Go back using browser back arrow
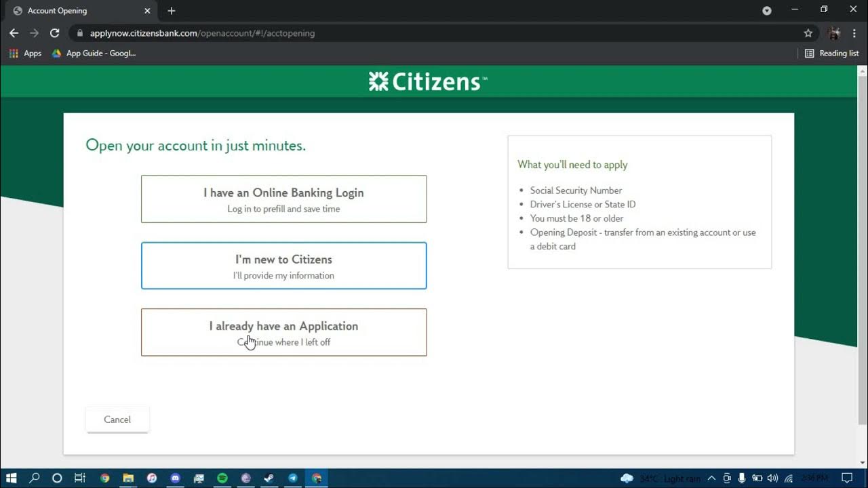 pos(14,33)
